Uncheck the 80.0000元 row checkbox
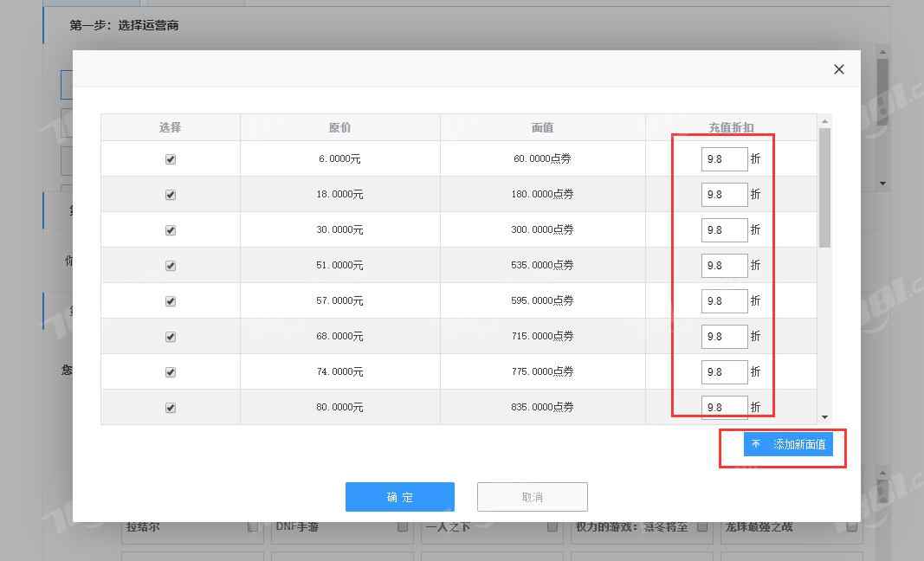This screenshot has width=924, height=561. point(171,407)
